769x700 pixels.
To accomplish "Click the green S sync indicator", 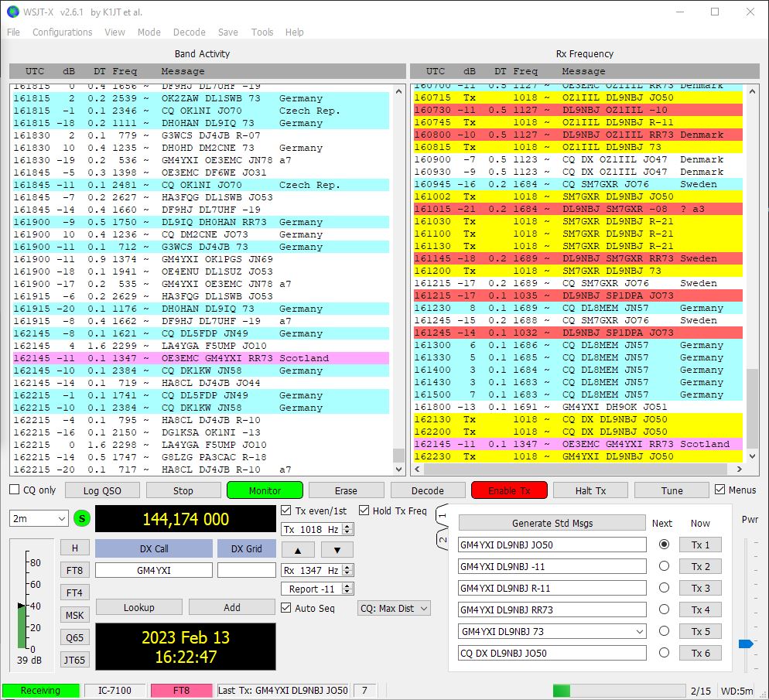I will (x=82, y=519).
